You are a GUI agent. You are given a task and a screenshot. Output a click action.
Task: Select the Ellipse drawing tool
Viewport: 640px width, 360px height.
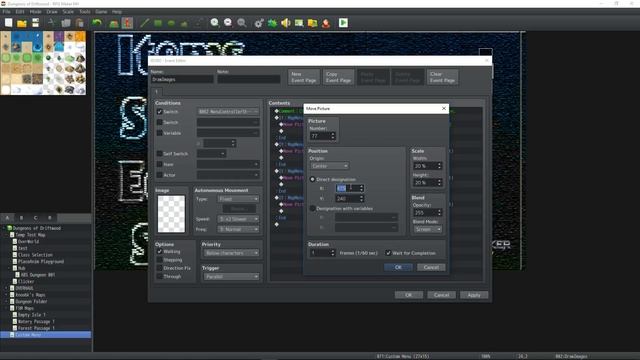click(x=171, y=23)
